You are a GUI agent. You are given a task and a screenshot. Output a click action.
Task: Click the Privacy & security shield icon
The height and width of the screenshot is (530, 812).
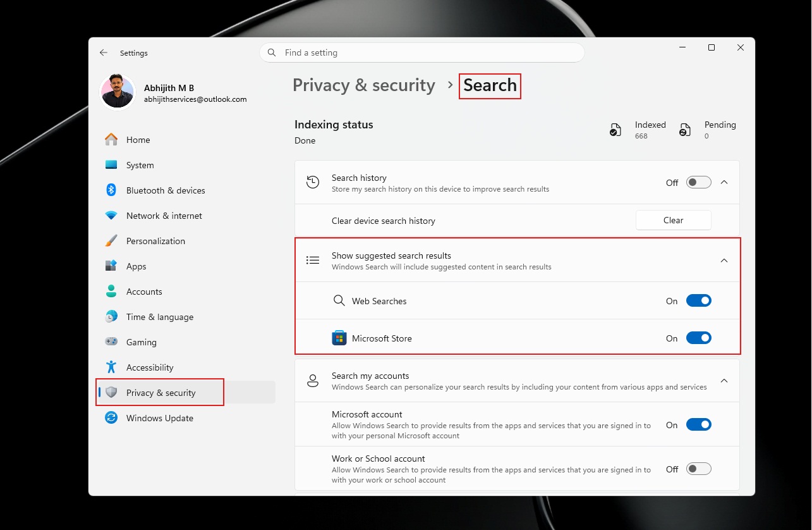(x=111, y=393)
